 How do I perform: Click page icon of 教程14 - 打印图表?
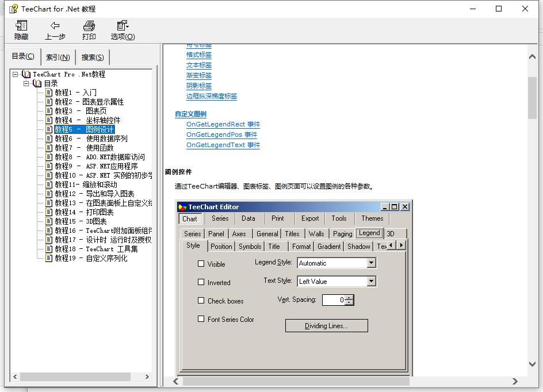(49, 212)
